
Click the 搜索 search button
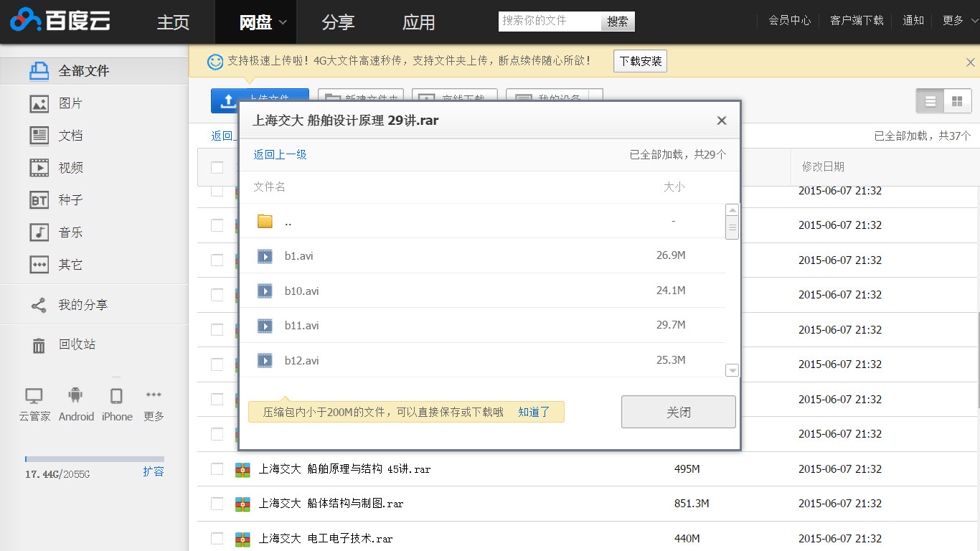[x=618, y=22]
